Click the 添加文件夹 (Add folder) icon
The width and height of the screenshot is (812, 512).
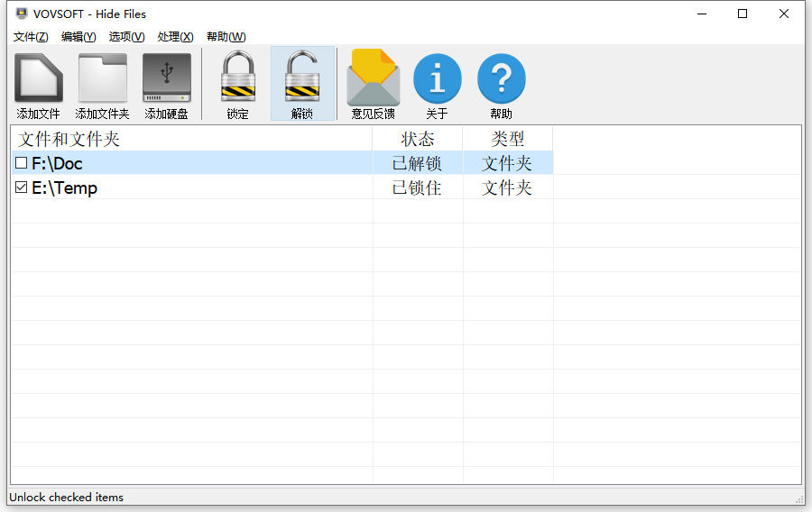[103, 78]
